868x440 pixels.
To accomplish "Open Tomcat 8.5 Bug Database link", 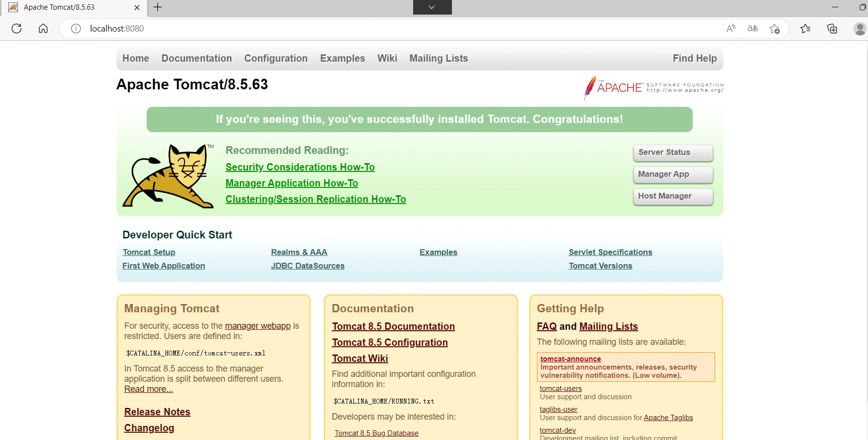I will (x=376, y=433).
